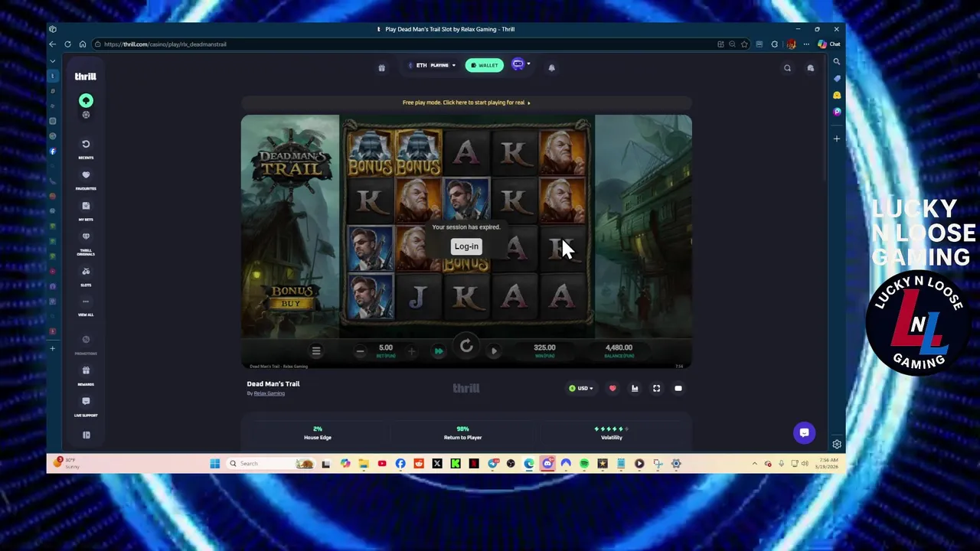Image resolution: width=980 pixels, height=551 pixels.
Task: Bookmark the page with star icon
Action: pos(743,44)
